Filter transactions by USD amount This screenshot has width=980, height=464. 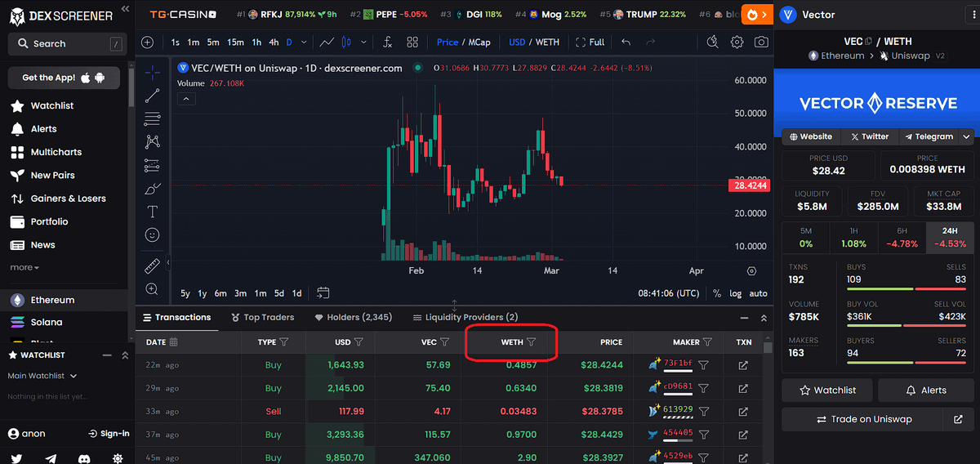coord(359,342)
